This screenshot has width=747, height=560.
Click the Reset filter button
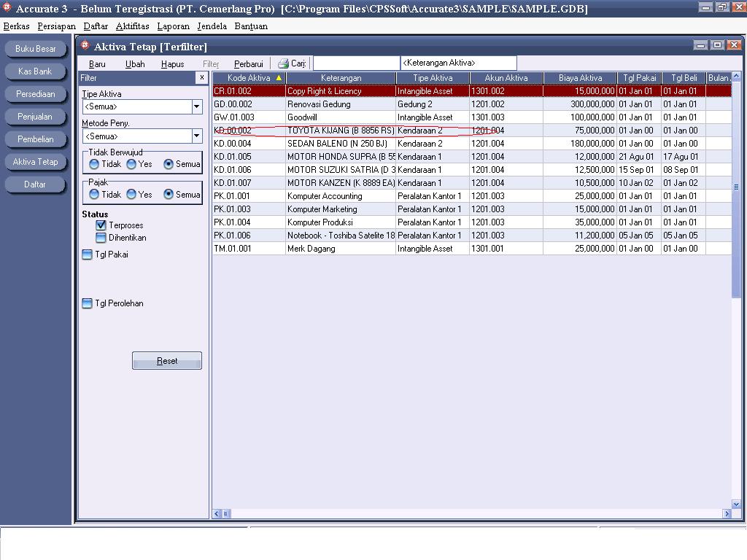click(166, 360)
